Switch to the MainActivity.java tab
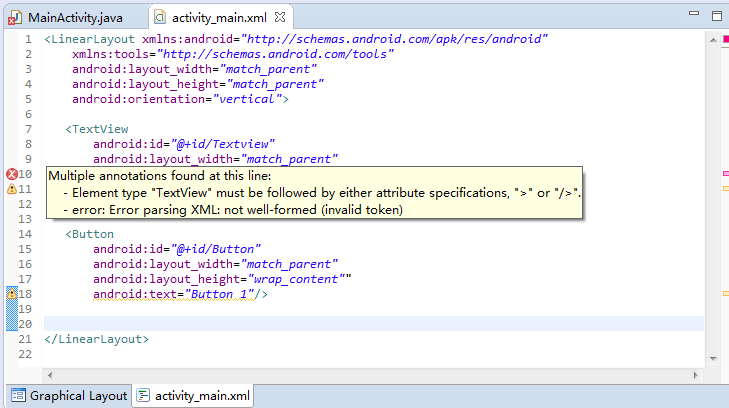 [x=66, y=18]
